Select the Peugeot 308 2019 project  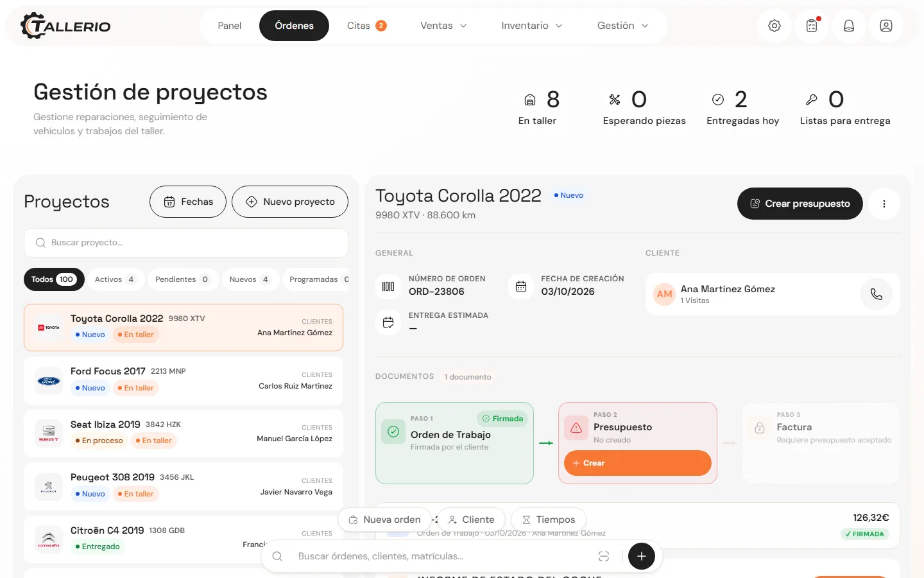coord(184,487)
